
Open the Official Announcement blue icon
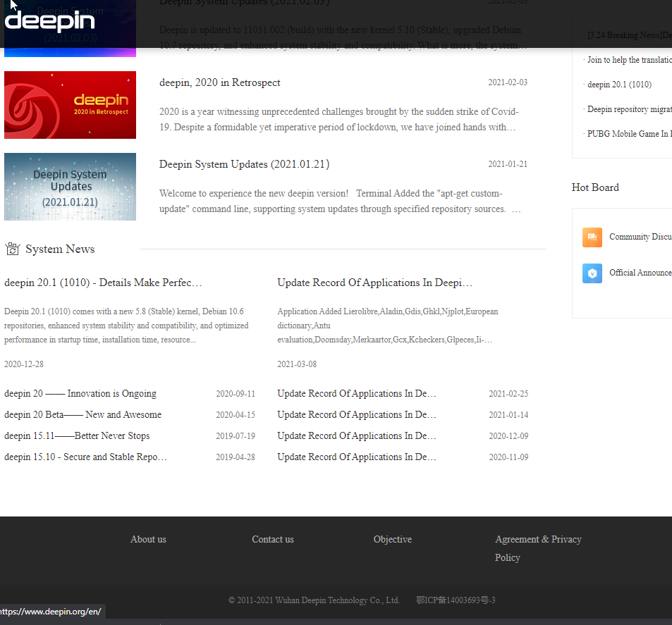click(x=592, y=273)
